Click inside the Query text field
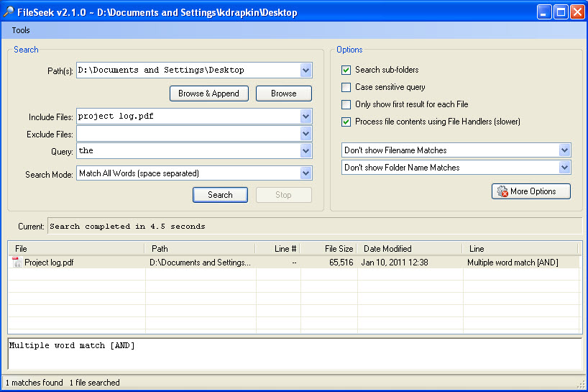588x392 pixels. click(x=187, y=151)
